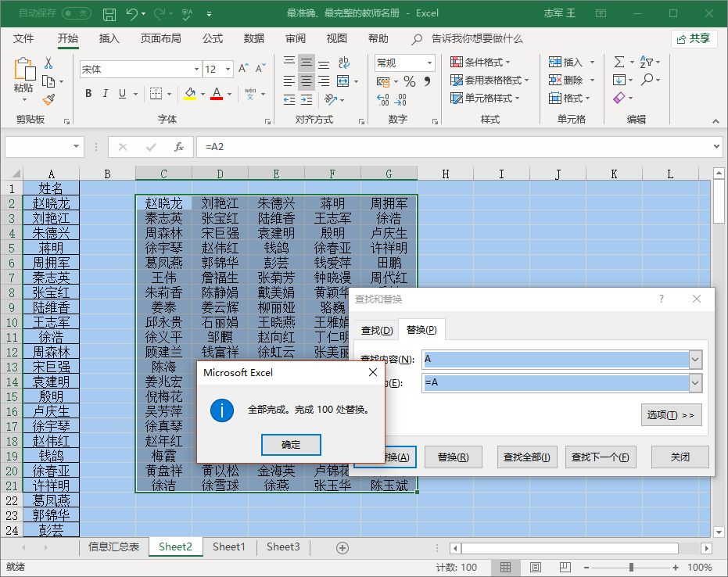Click 确定 in the Microsoft Excel message

point(291,445)
